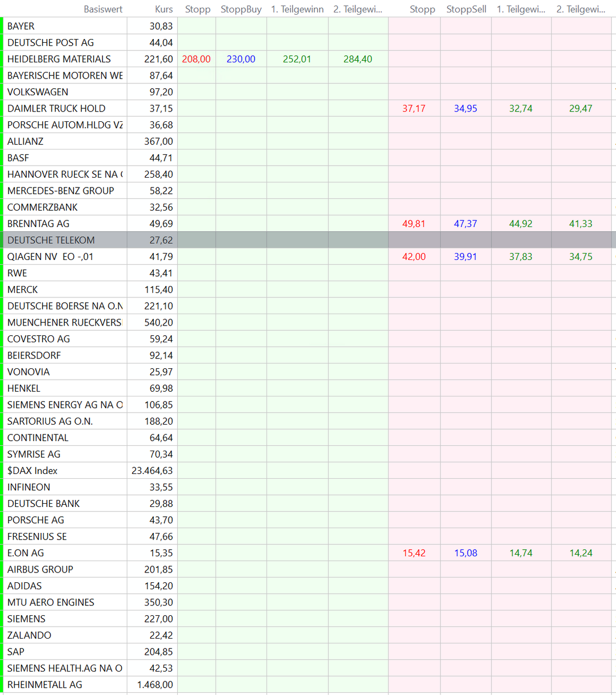Select the HEIDELBERG MATERIALS row name
This screenshot has width=616, height=696.
click(59, 59)
